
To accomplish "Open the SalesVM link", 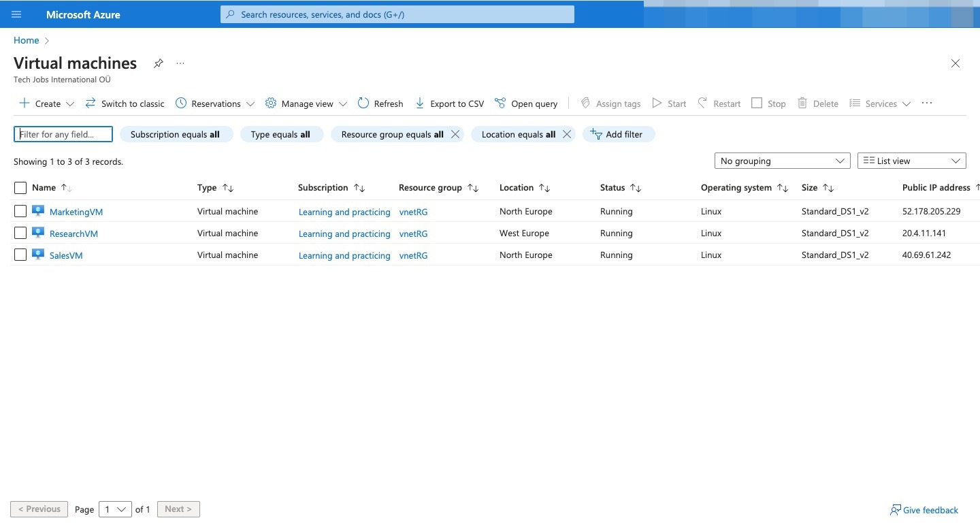I will (66, 256).
